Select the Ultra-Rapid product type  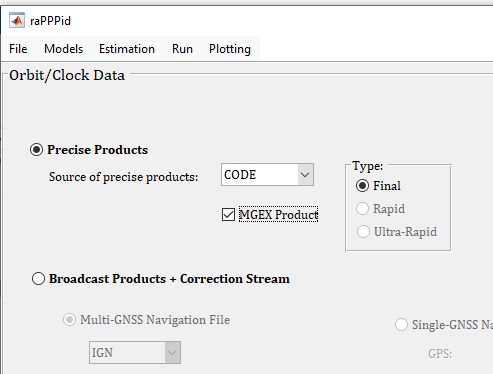(363, 232)
